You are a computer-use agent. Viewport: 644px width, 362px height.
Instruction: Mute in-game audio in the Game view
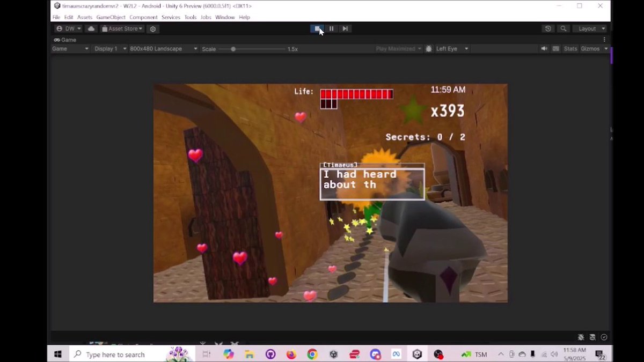(544, 48)
